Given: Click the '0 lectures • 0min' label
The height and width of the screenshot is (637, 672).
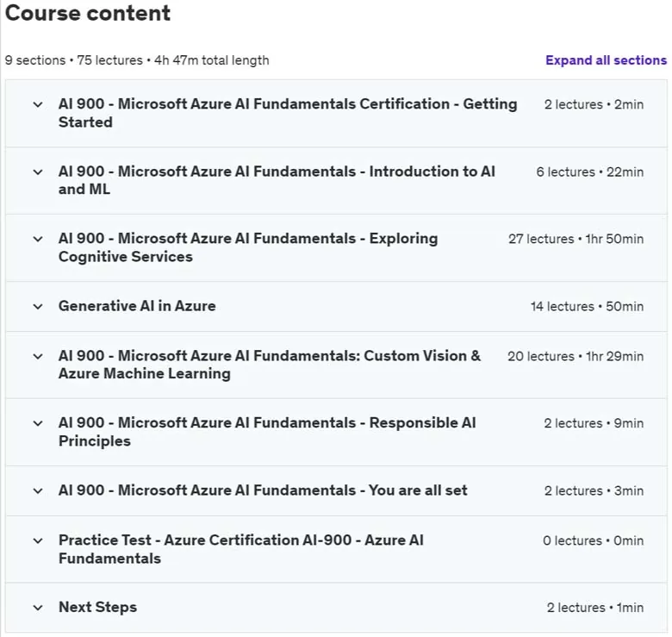Looking at the screenshot, I should click(x=593, y=541).
